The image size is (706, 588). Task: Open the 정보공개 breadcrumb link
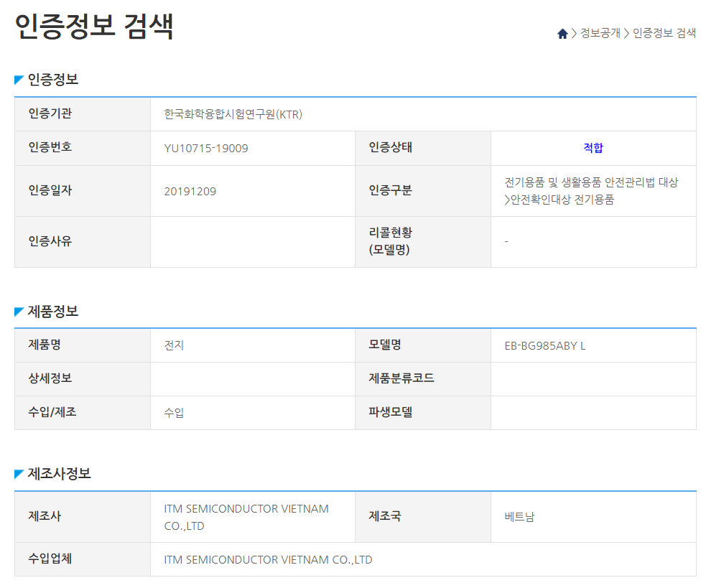click(x=600, y=34)
